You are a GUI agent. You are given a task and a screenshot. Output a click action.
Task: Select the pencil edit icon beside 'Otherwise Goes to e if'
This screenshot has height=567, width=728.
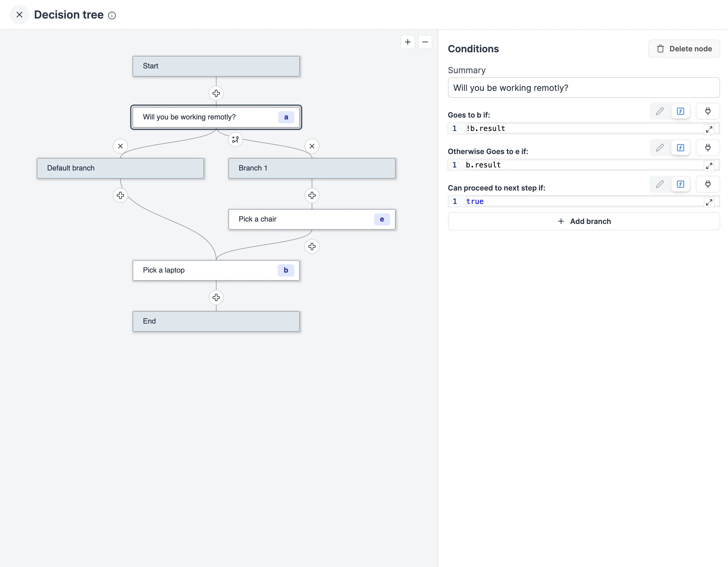(x=659, y=148)
